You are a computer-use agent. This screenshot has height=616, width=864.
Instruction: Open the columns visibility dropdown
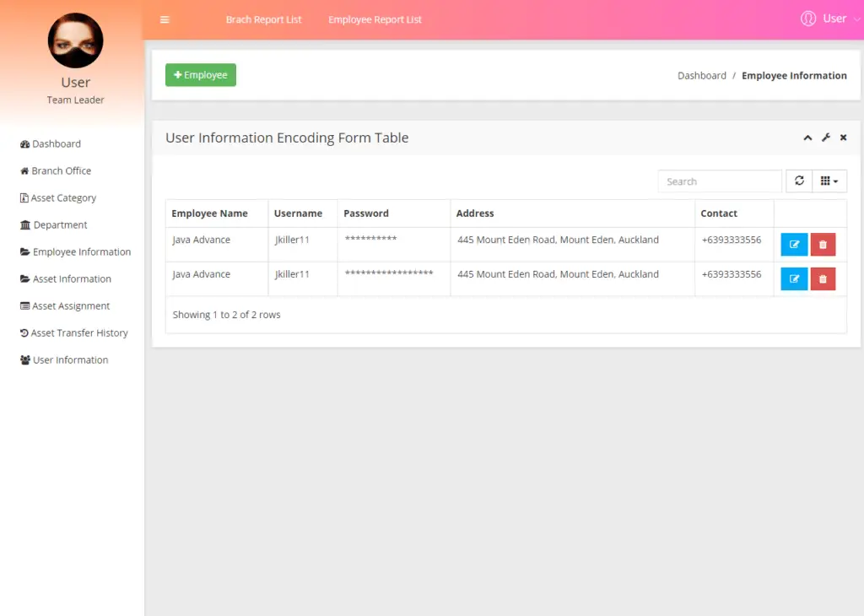[x=829, y=181]
